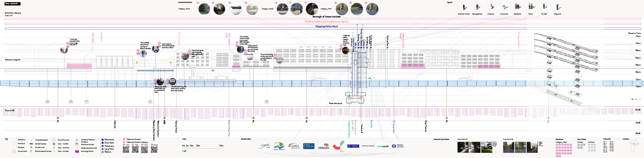Click the Armature Feature/Situation circle symbol in key

tap(77, 140)
